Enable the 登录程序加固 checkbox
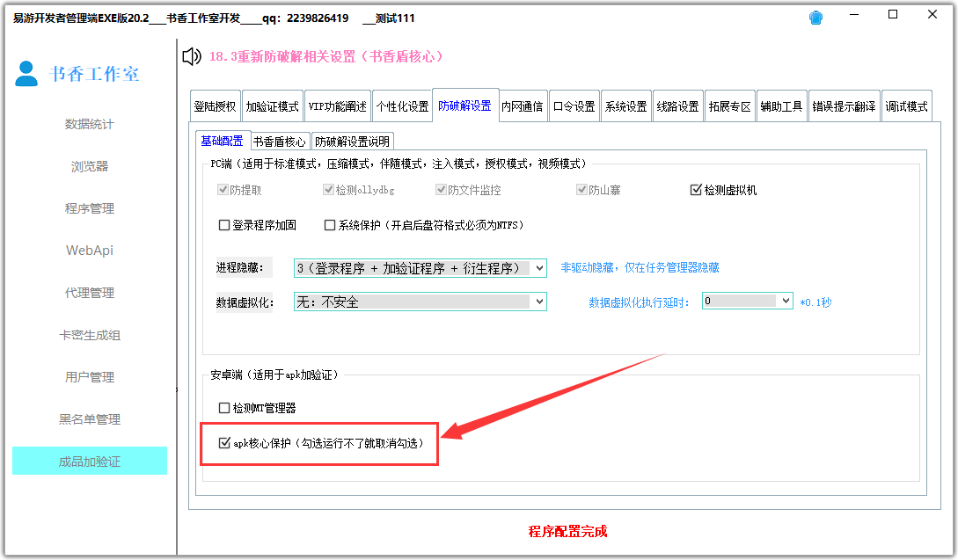Screen dimensions: 958x560 [x=225, y=226]
